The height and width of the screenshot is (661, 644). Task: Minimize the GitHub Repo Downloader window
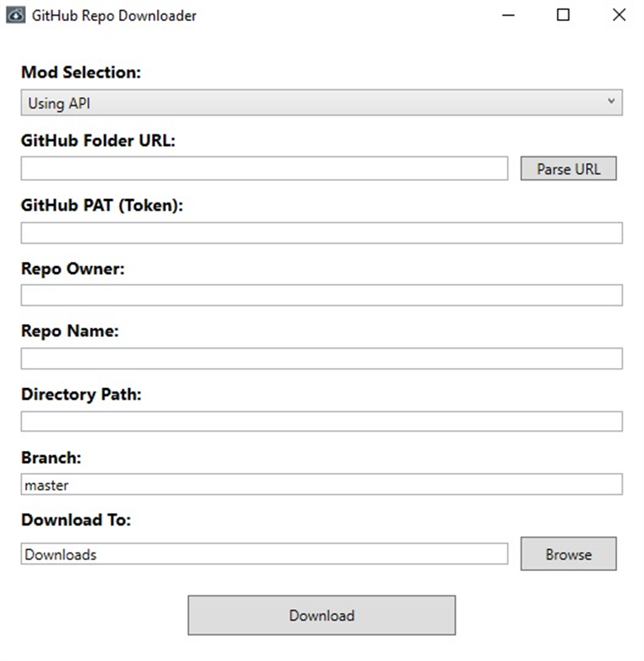[509, 15]
